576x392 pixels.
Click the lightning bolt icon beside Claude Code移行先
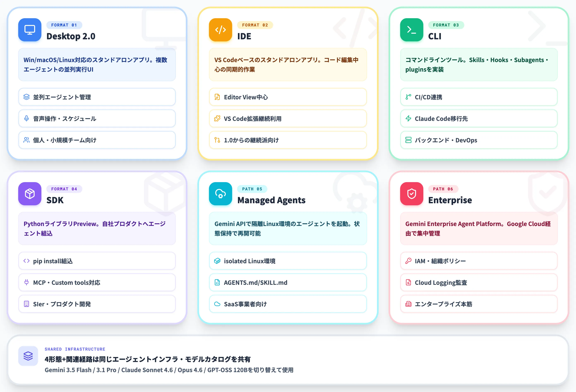pos(408,119)
